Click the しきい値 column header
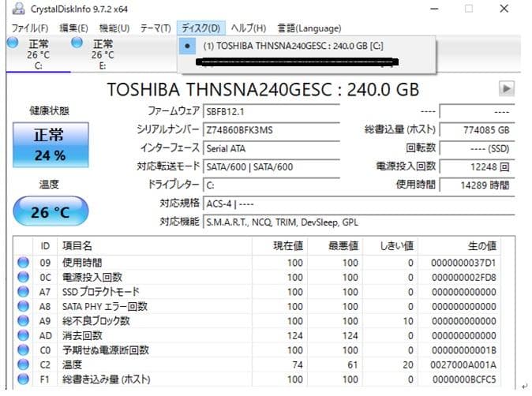Image resolution: width=532 pixels, height=396 pixels. pos(391,246)
